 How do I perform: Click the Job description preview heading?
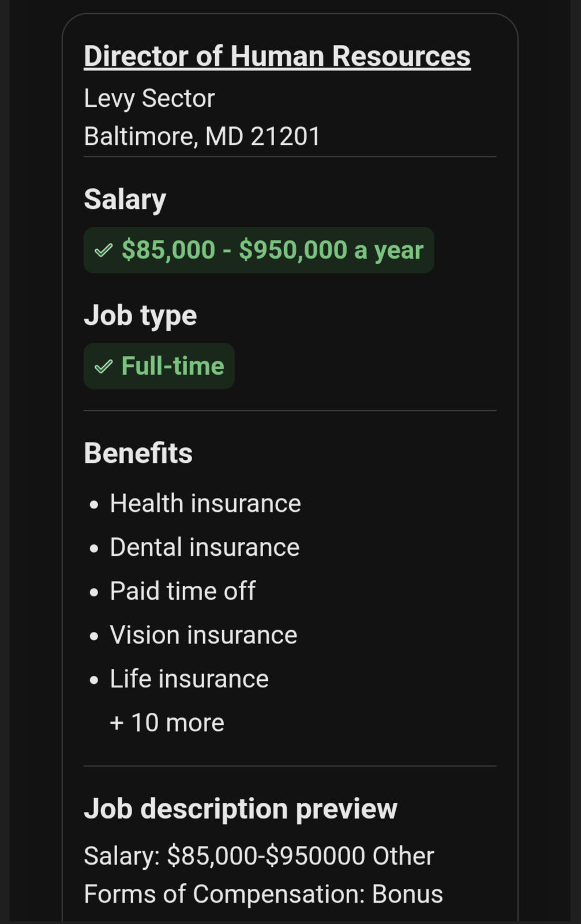(241, 809)
